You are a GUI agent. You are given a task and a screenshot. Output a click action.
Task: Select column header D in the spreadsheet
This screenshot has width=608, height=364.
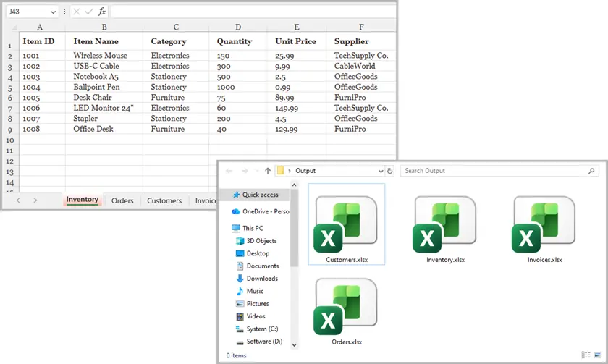238,27
